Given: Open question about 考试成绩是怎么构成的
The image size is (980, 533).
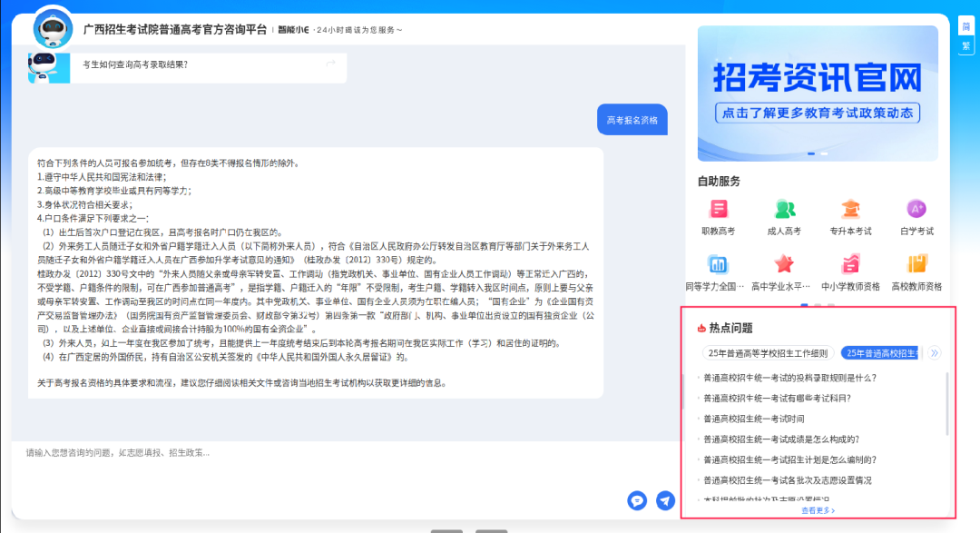Looking at the screenshot, I should click(781, 439).
